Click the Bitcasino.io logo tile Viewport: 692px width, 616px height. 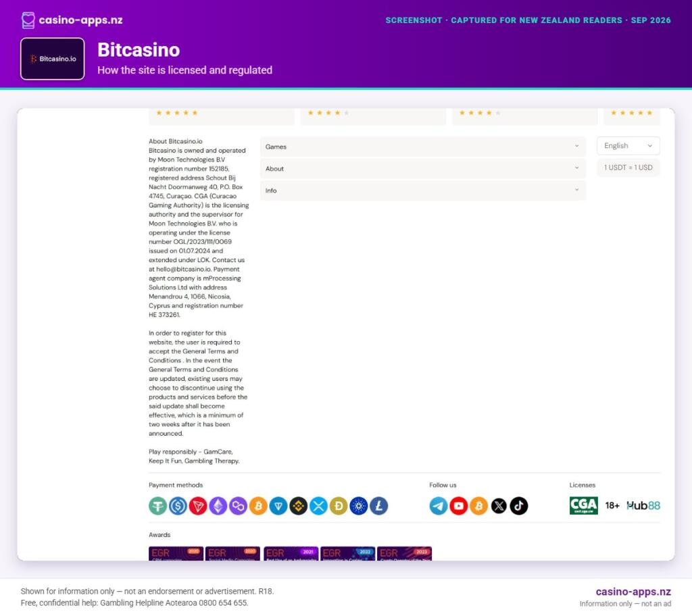[x=53, y=59]
